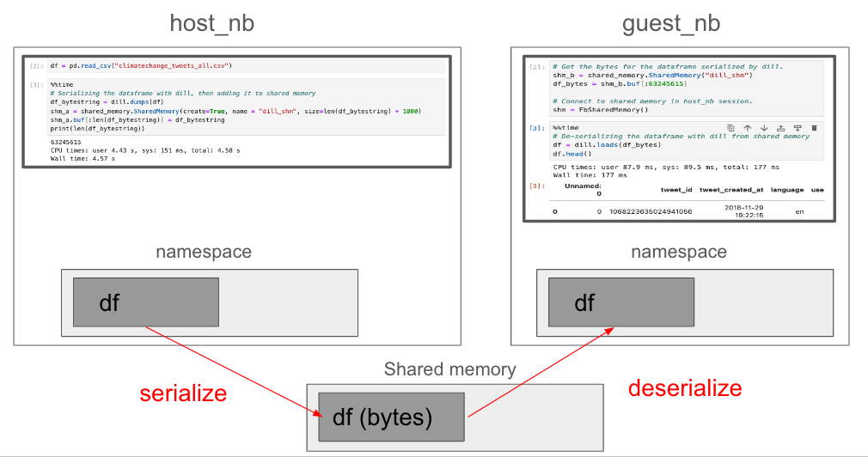Click the red serialize label
Viewport: 868px width, 457px height.
click(x=183, y=393)
